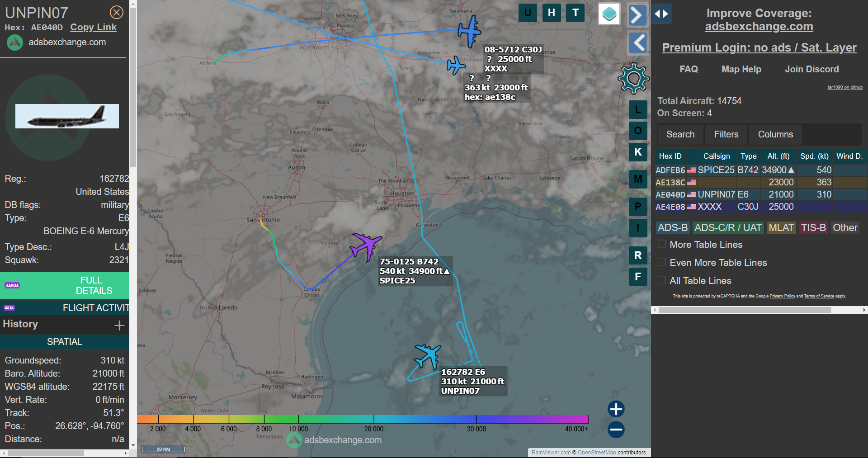Screen dimensions: 868x458
Task: Open the Search tab
Action: click(680, 134)
